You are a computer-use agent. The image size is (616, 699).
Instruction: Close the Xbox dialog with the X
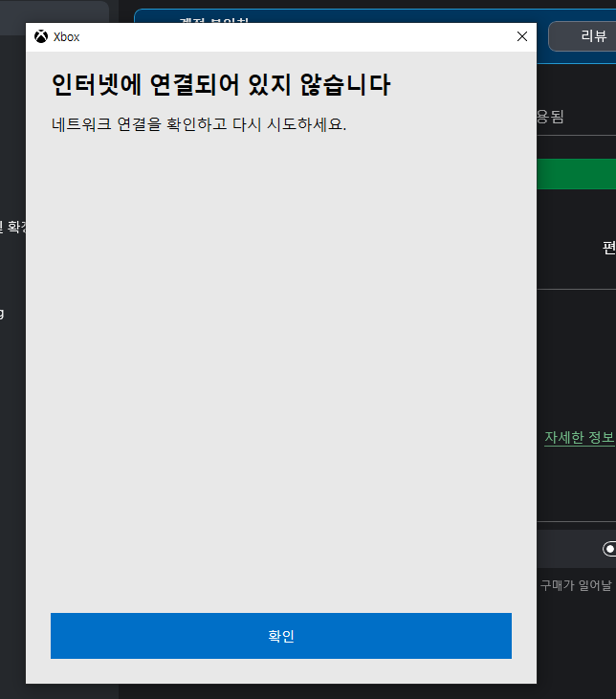click(522, 36)
